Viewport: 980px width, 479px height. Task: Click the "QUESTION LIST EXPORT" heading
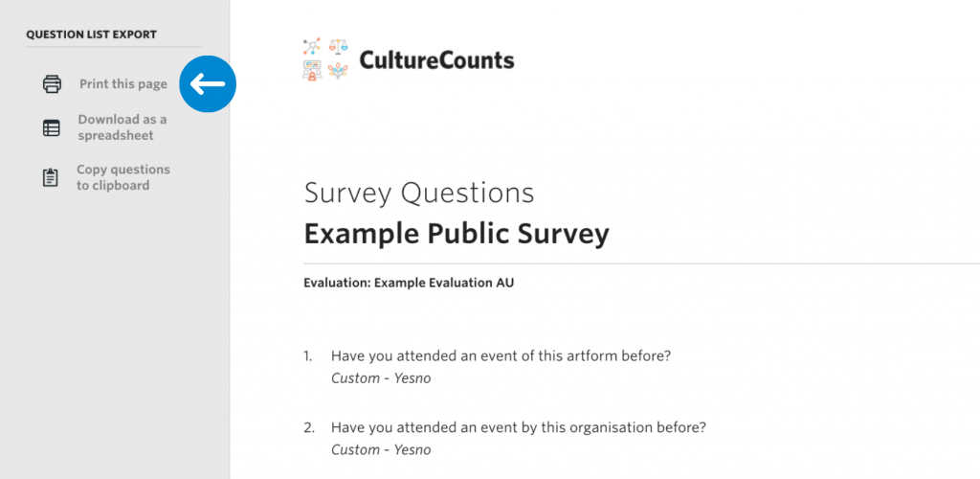91,34
